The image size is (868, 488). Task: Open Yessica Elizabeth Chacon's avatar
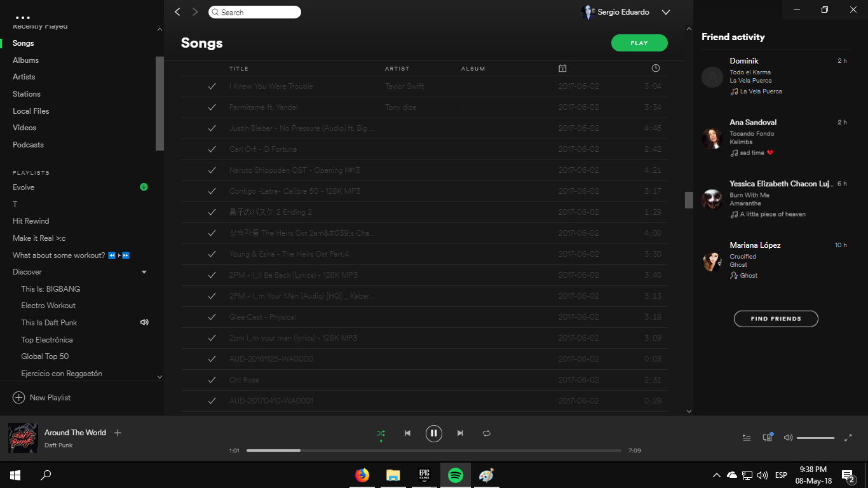point(712,200)
